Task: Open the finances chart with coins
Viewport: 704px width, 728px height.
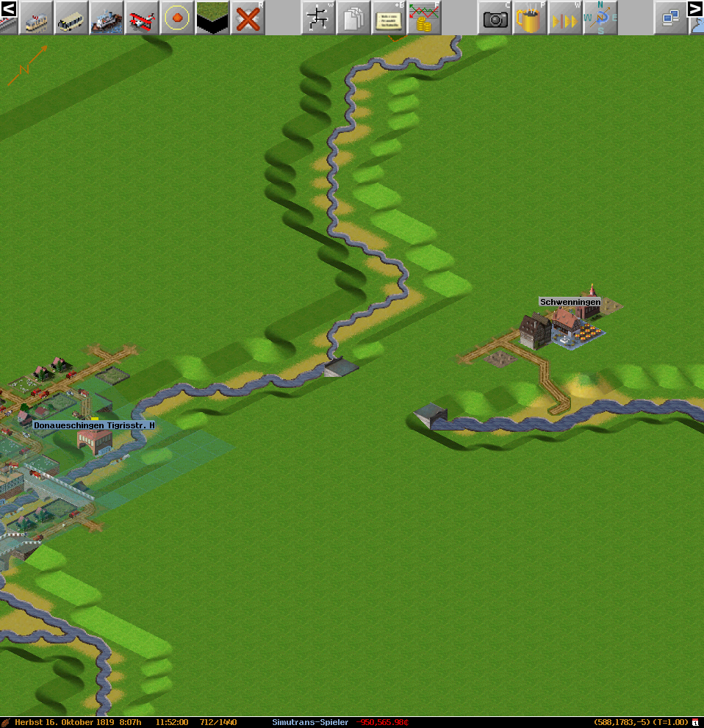Action: pos(424,18)
